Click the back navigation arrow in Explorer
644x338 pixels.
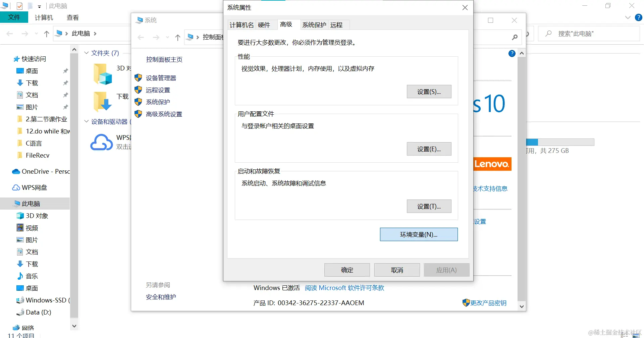pos(9,34)
